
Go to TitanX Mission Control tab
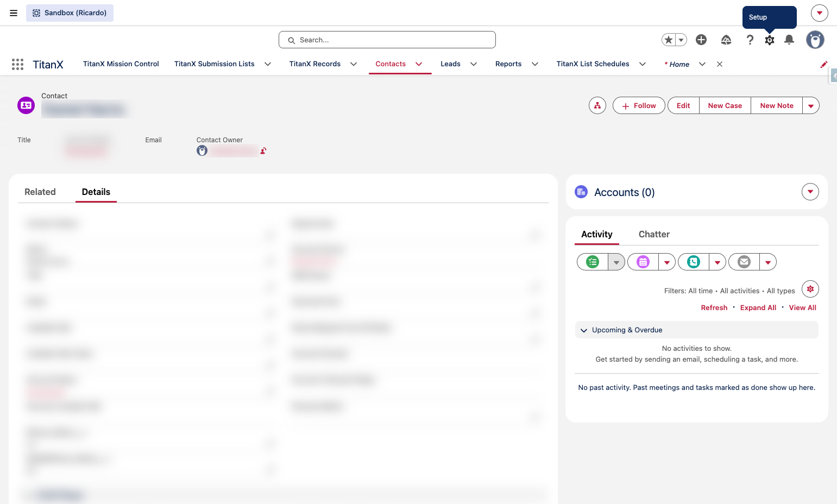pyautogui.click(x=121, y=64)
